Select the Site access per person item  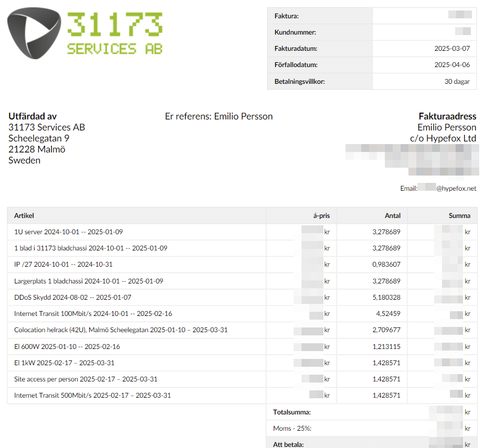[x=85, y=379]
